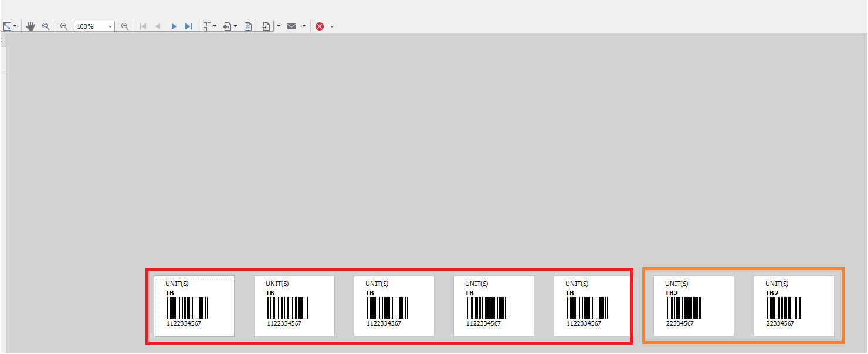This screenshot has width=868, height=354.
Task: Expand the background color dropdown arrow
Action: coord(235,26)
